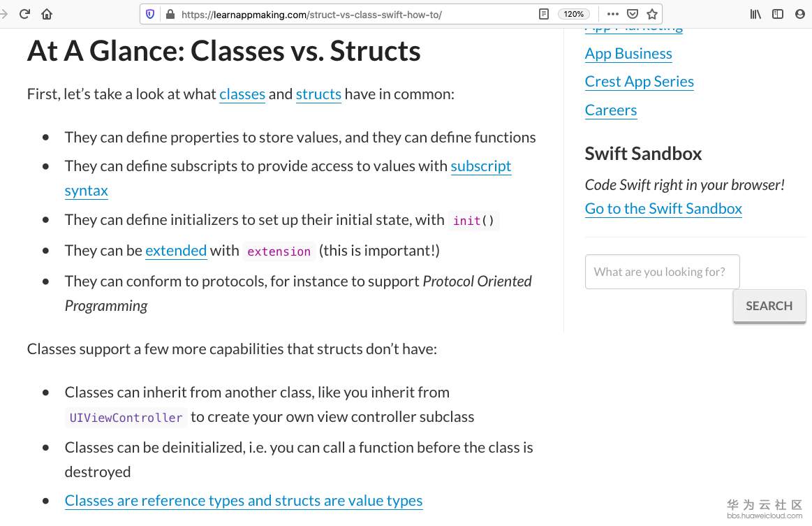Select the Careers sidebar menu item

pyautogui.click(x=611, y=110)
